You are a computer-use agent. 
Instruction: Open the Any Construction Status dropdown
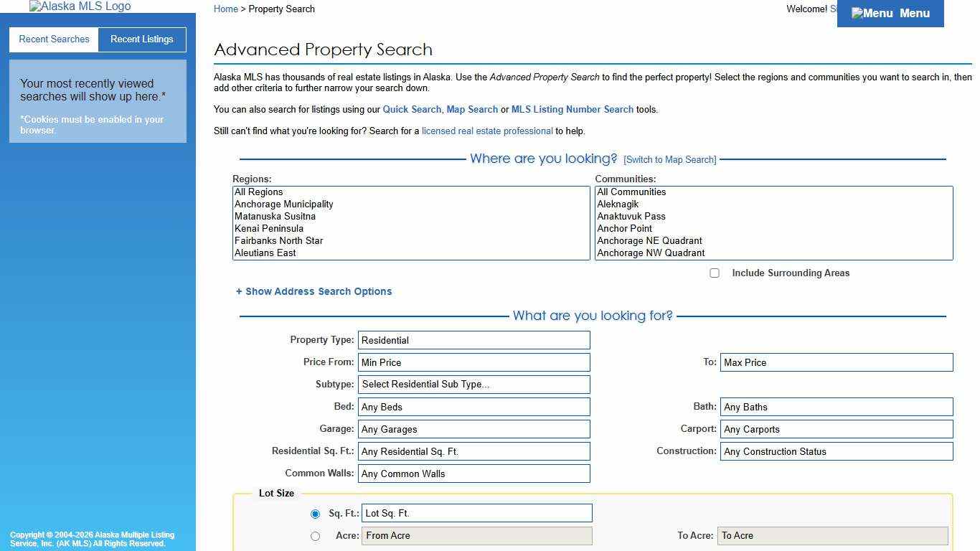(836, 451)
